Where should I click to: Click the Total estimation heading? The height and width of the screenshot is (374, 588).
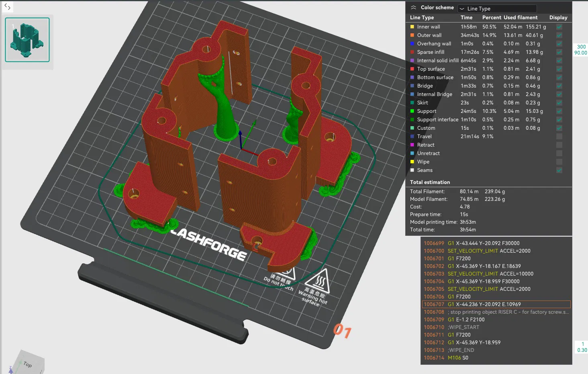[430, 182]
